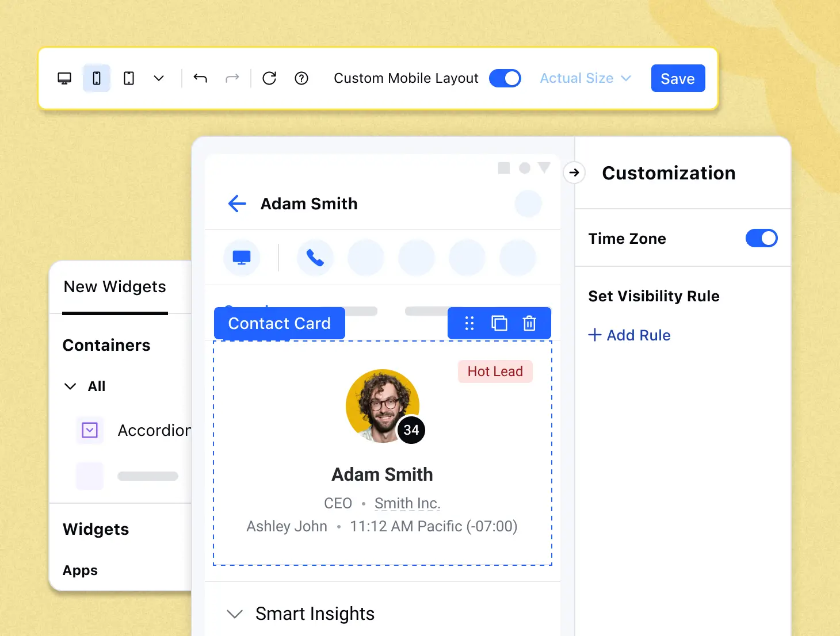Viewport: 840px width, 636px height.
Task: Open the help question mark icon
Action: (301, 78)
